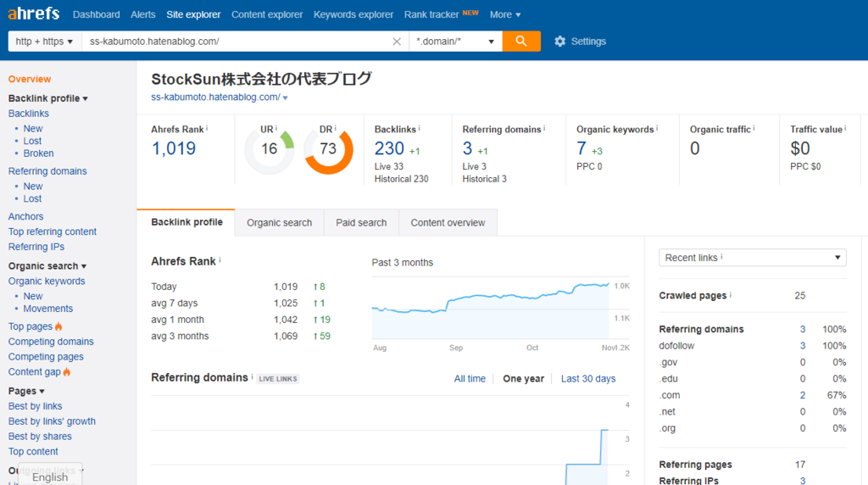Collapse the Backlink profile sidebar section
This screenshot has height=485, width=868.
click(x=48, y=98)
